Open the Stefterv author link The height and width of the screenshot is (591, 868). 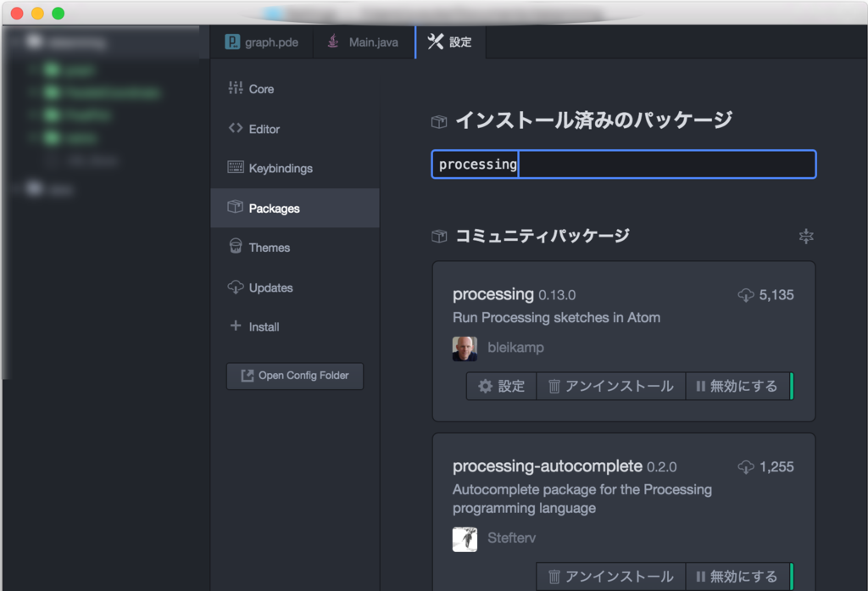(511, 538)
